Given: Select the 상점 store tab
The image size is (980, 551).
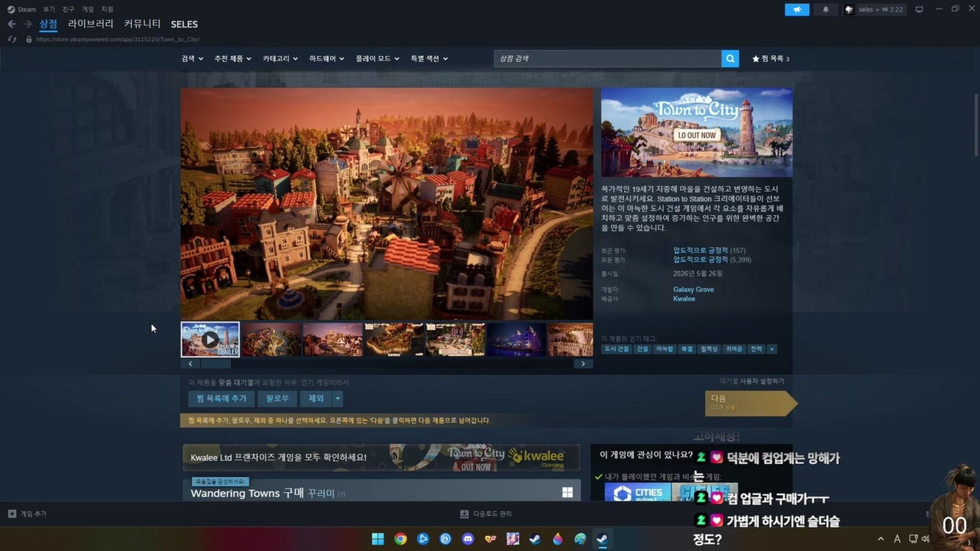Looking at the screenshot, I should pyautogui.click(x=48, y=24).
